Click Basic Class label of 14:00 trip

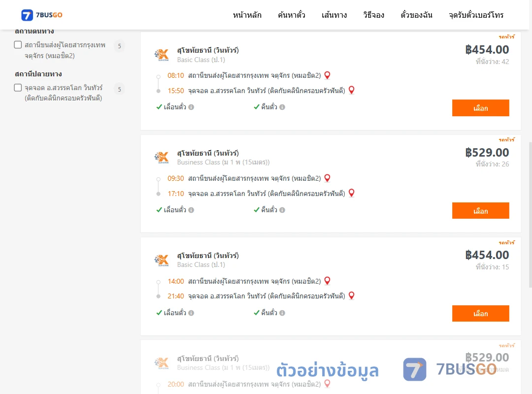pos(201,264)
